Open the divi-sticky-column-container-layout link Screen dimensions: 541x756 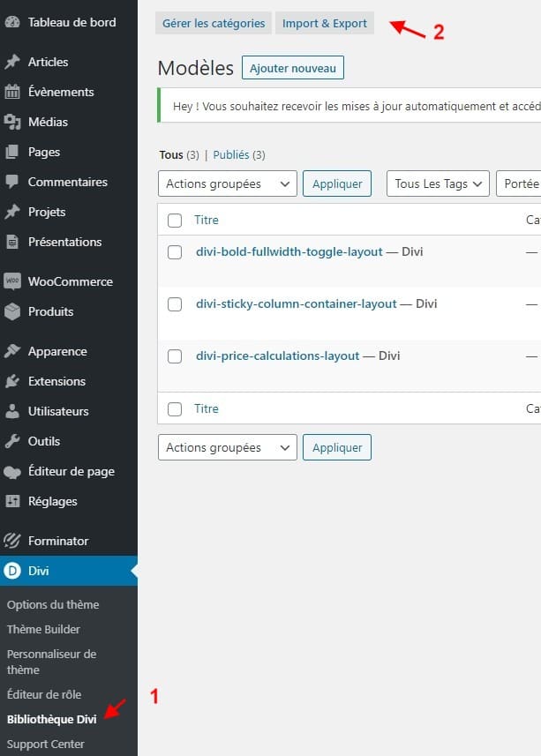tap(296, 303)
